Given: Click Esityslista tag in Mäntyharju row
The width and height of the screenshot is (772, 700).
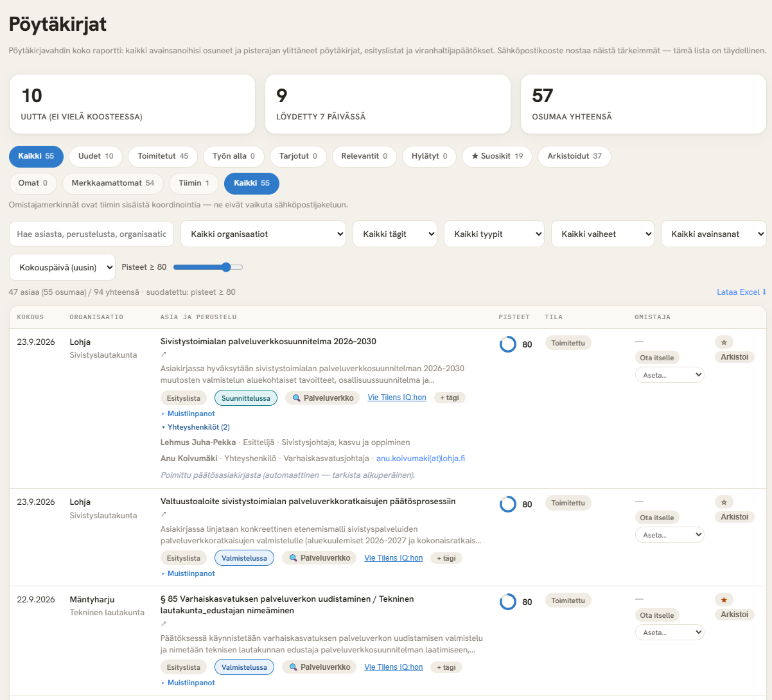Looking at the screenshot, I should pyautogui.click(x=184, y=667).
